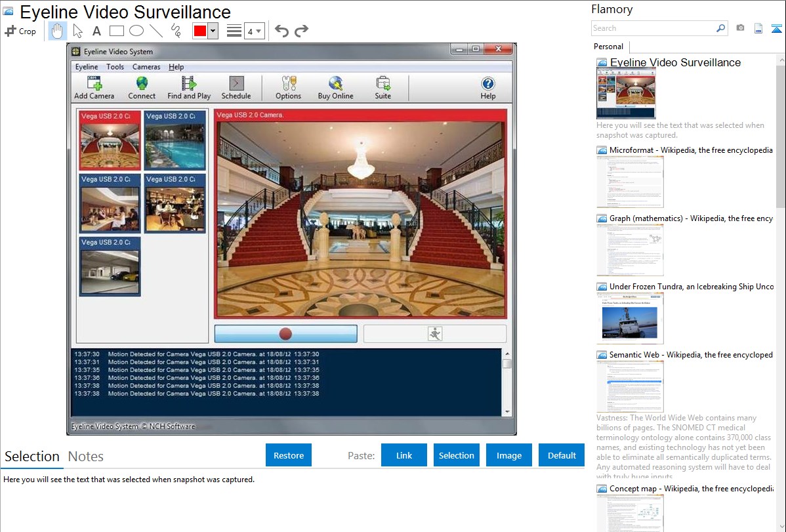Viewport: 786px width, 532px height.
Task: Select the Crop tool
Action: 20,31
